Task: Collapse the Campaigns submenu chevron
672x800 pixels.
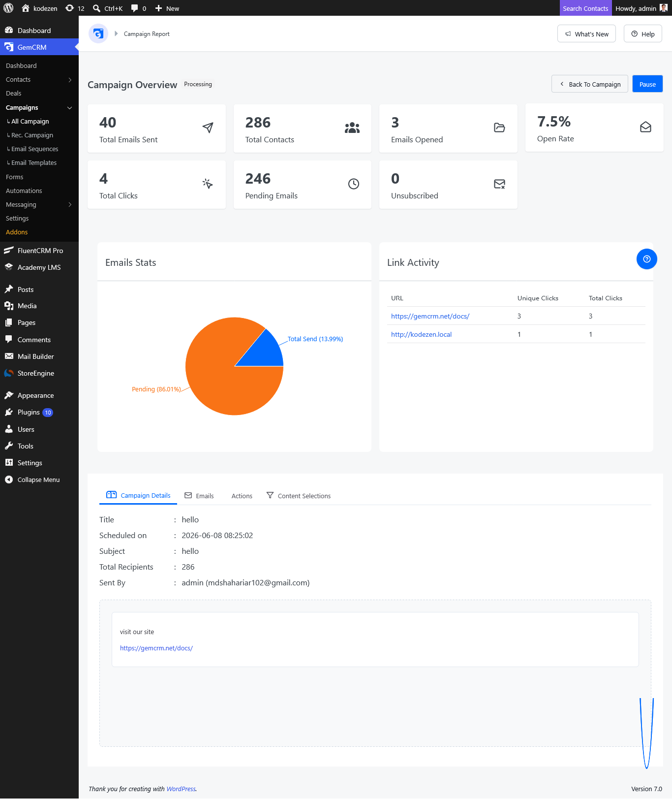Action: click(70, 108)
